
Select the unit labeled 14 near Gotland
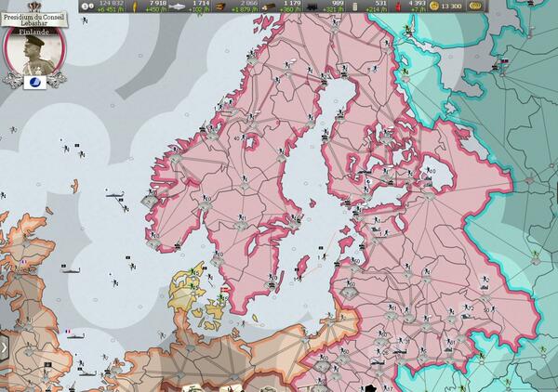pos(299,279)
